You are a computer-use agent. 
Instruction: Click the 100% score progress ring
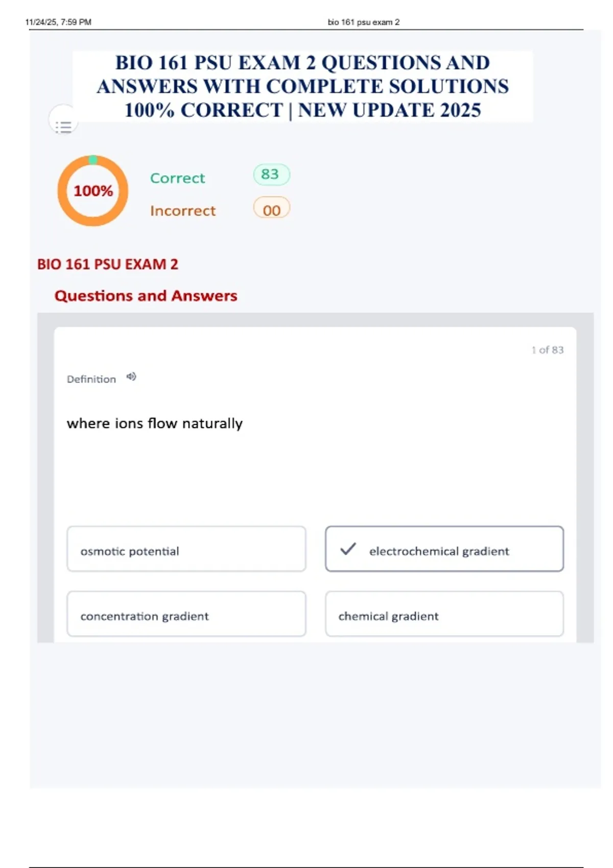pyautogui.click(x=93, y=191)
